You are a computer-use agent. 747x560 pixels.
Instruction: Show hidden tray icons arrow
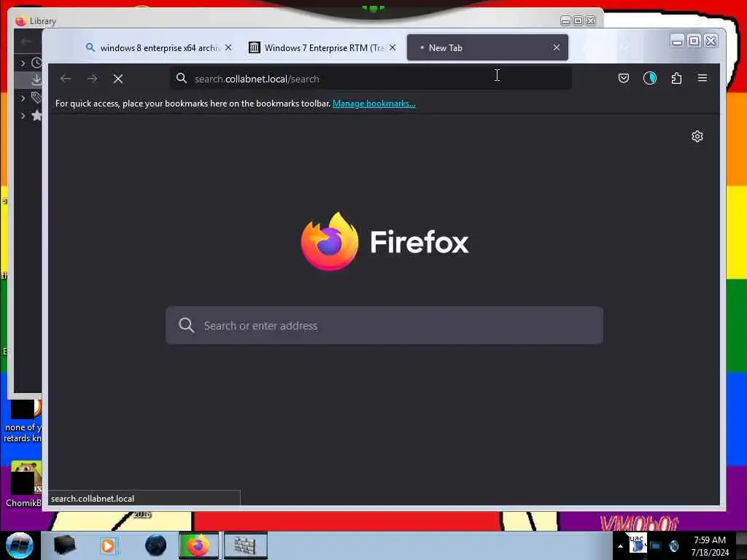(x=620, y=546)
